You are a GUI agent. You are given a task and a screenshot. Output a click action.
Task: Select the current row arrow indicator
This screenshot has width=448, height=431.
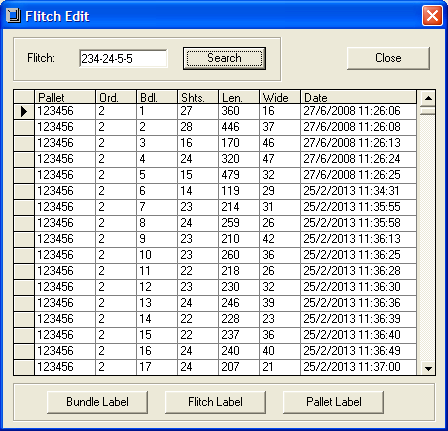[24, 111]
